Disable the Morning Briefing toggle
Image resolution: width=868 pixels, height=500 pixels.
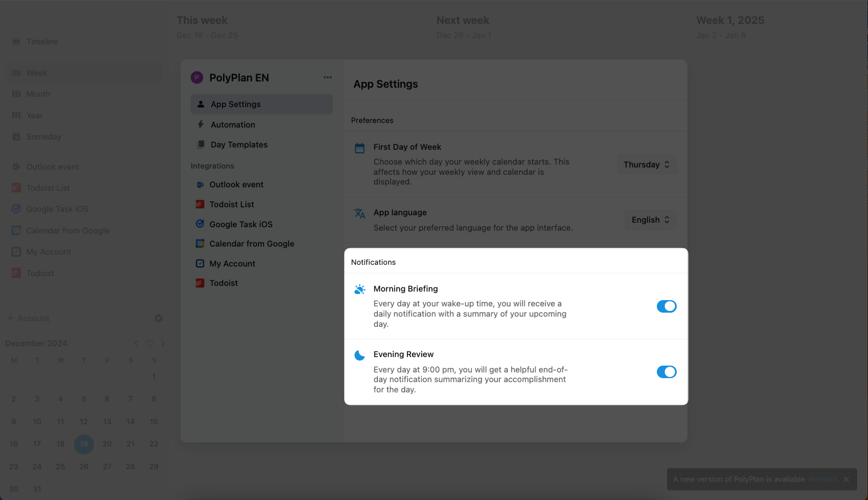click(667, 306)
